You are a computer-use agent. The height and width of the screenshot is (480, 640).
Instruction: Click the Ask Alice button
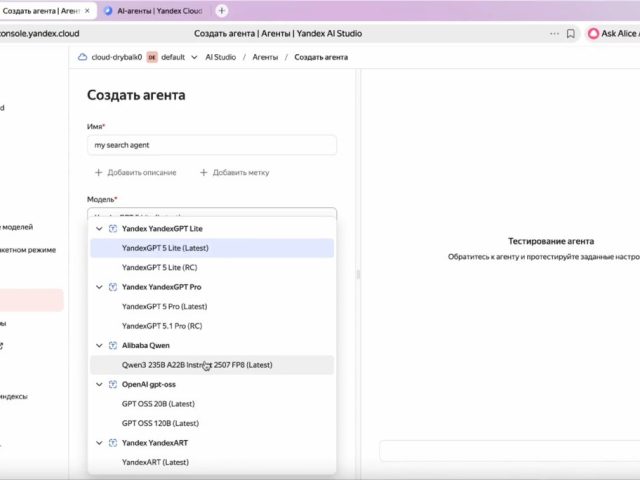point(613,33)
